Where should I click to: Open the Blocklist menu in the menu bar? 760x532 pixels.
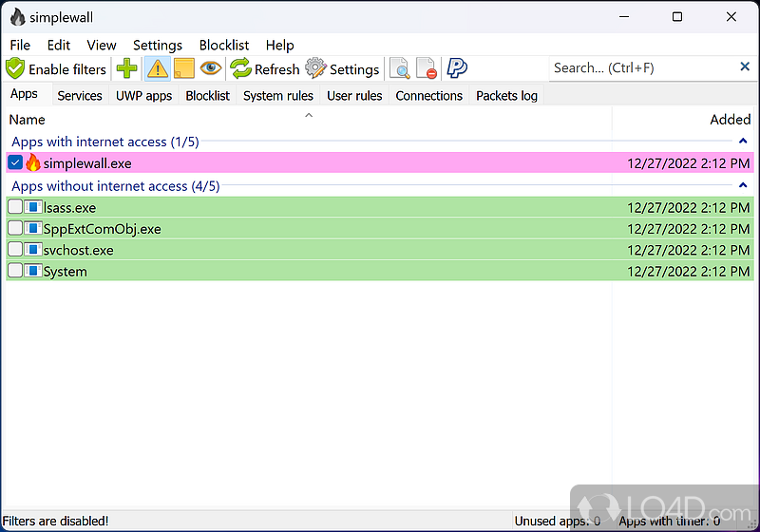click(x=224, y=45)
